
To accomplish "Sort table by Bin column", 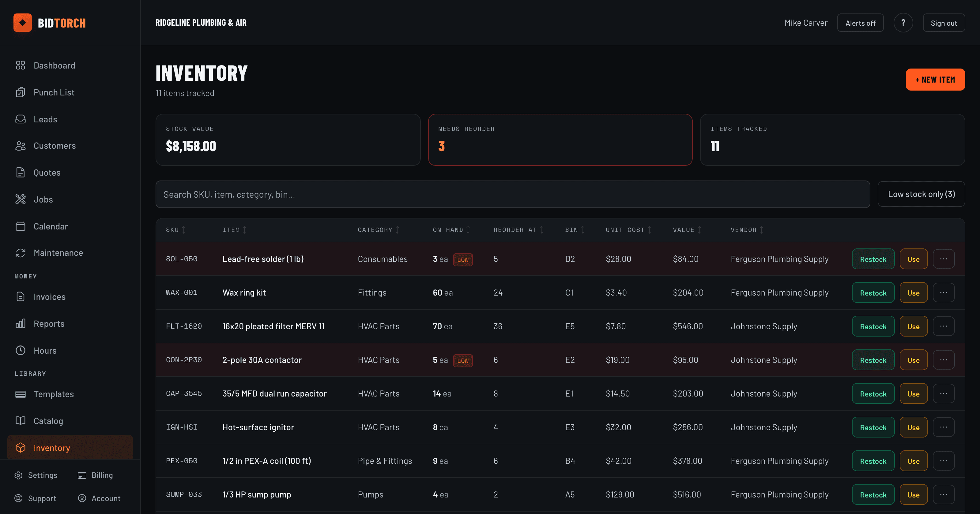I will coord(575,230).
